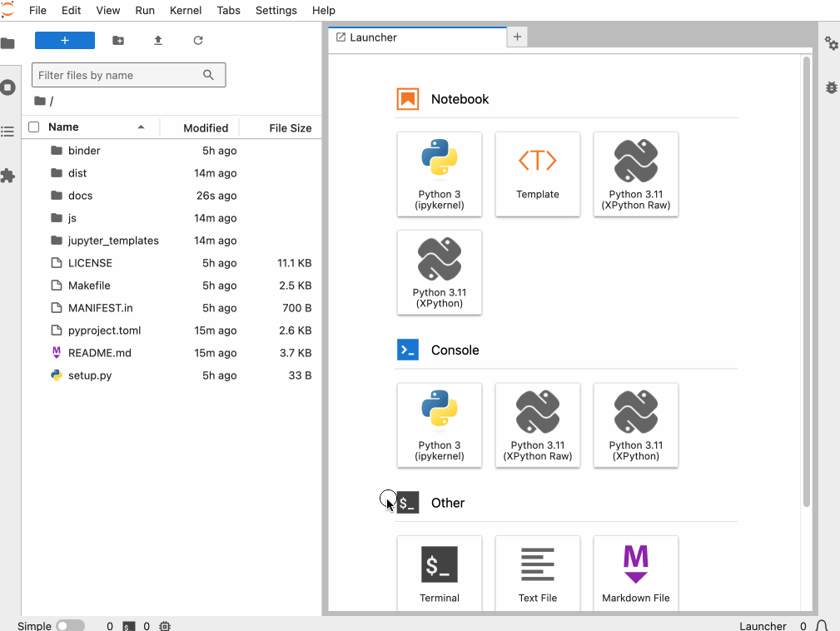The width and height of the screenshot is (840, 631).
Task: Open the running terminals and kernels panel
Action: pyautogui.click(x=9, y=88)
